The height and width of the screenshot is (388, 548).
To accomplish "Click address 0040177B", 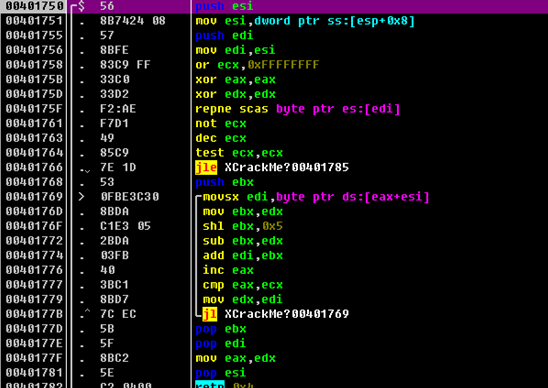I will [x=34, y=314].
